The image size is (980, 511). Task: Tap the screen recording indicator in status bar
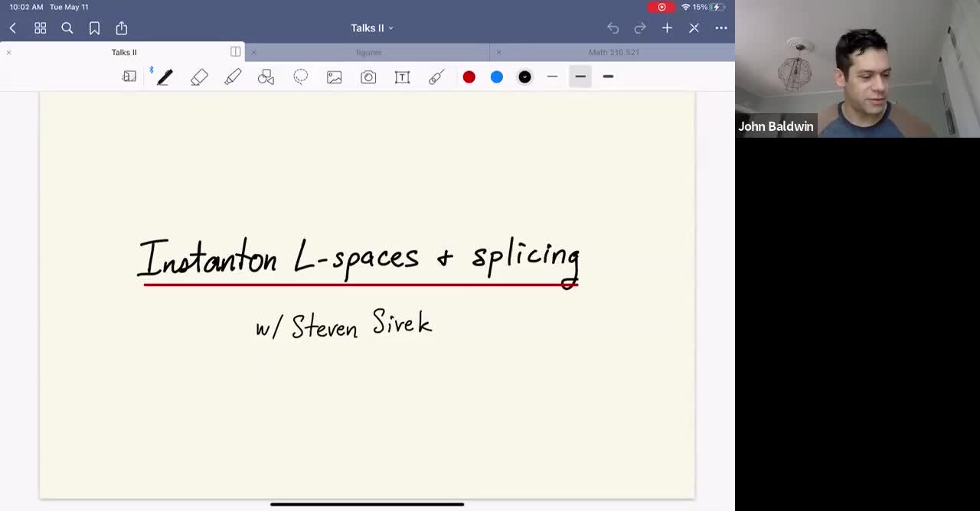click(662, 7)
